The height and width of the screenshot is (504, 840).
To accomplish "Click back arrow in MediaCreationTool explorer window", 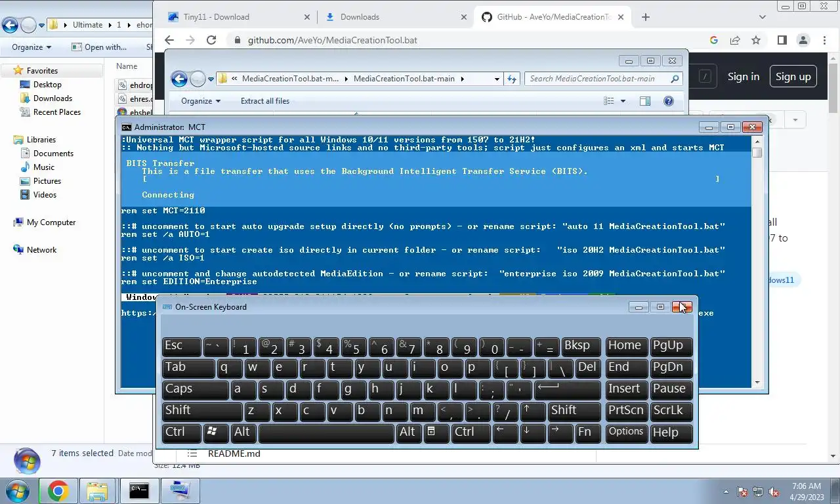I will [179, 79].
